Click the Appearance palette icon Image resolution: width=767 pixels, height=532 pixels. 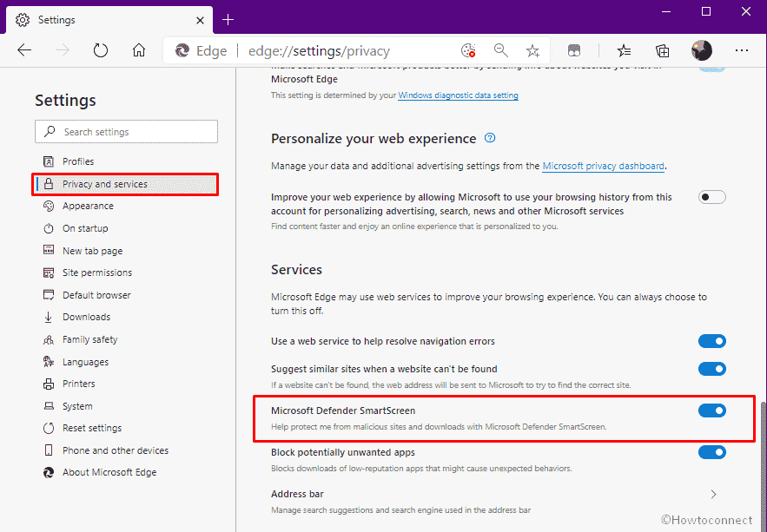[x=49, y=207]
